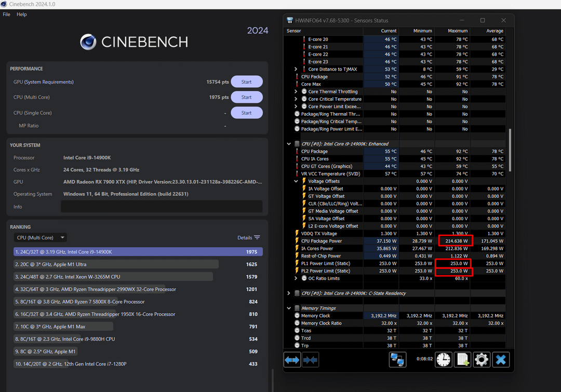Click the VR VCC Temperature (SVID) row
The width and height of the screenshot is (561, 392).
click(395, 174)
